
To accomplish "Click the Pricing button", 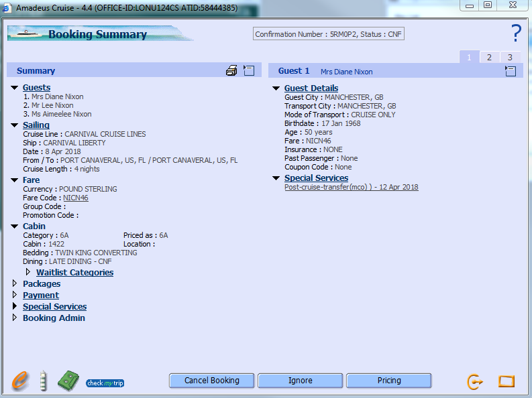I will [x=389, y=381].
